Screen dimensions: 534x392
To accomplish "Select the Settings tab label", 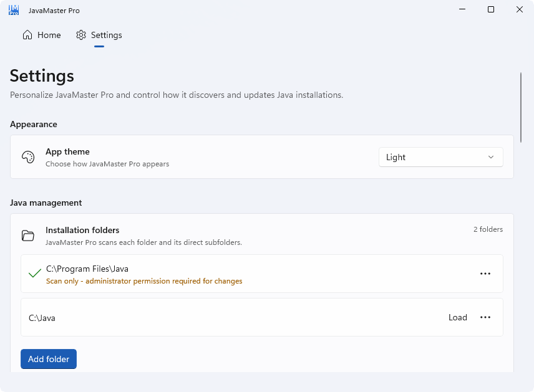I will pos(106,35).
